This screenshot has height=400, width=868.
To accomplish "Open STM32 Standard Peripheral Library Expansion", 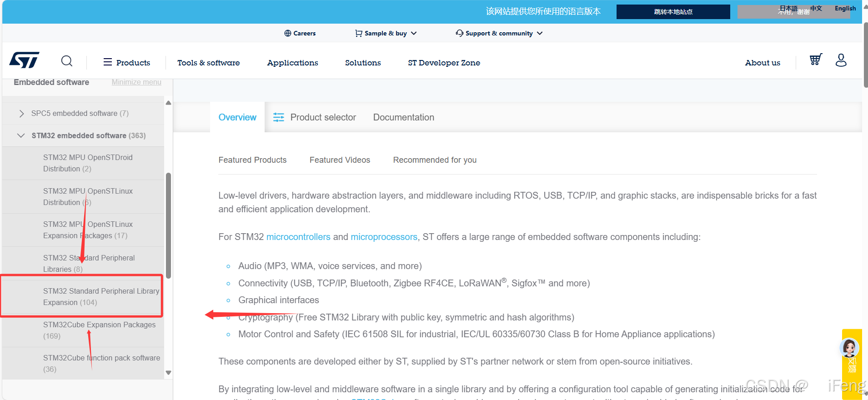I will (x=82, y=296).
